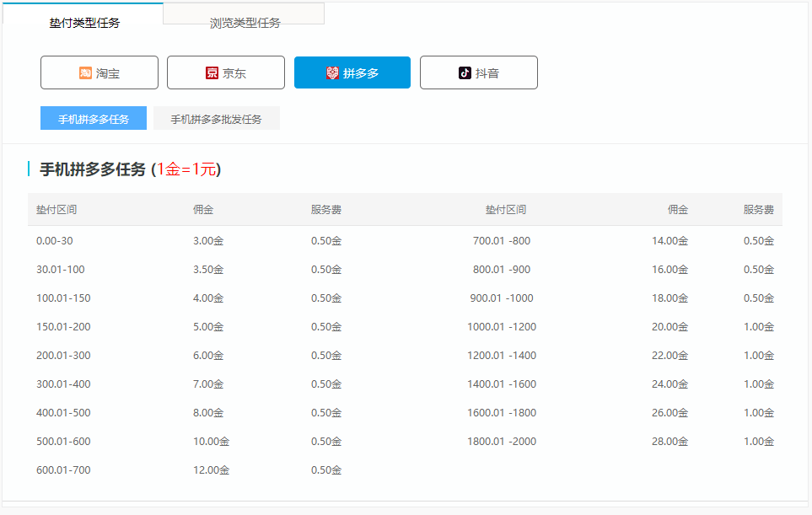Screen dimensions: 812x515
Task: Click the 150.01-200 range cell
Action: pos(63,326)
